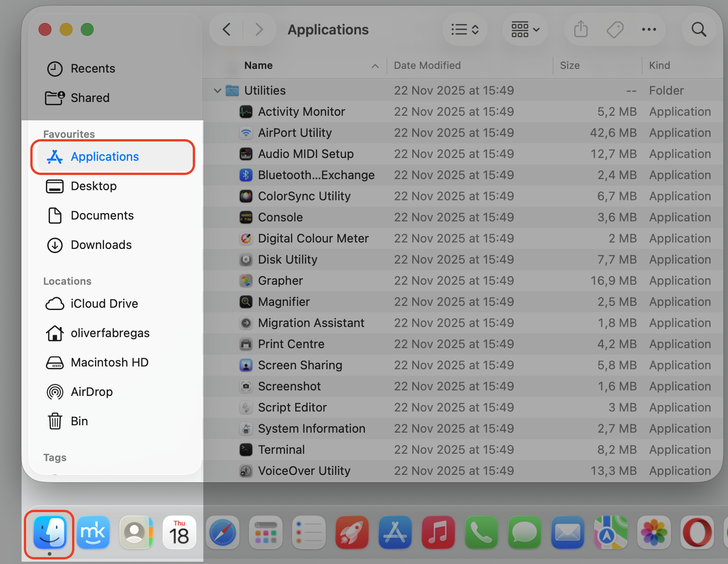Open the Group by dropdown

point(525,29)
